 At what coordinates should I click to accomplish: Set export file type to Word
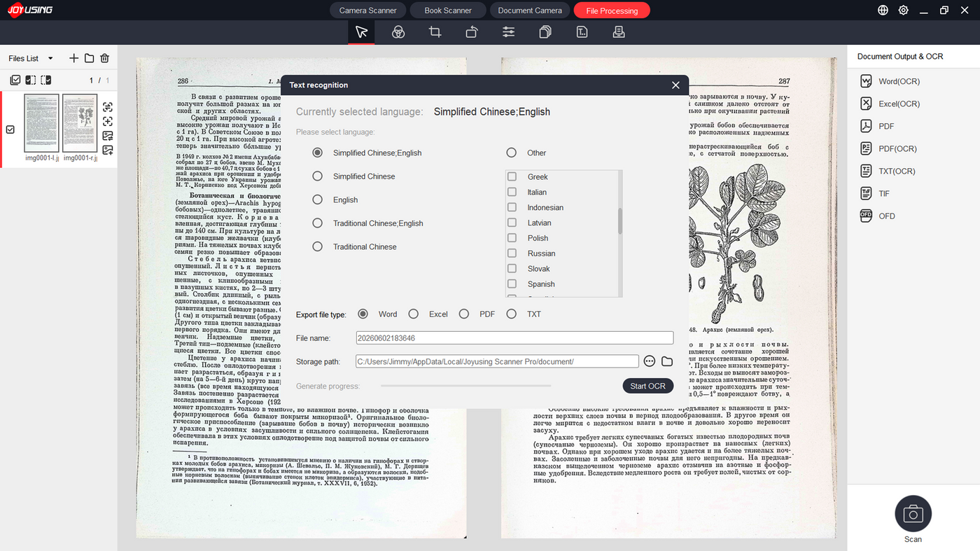(x=363, y=314)
